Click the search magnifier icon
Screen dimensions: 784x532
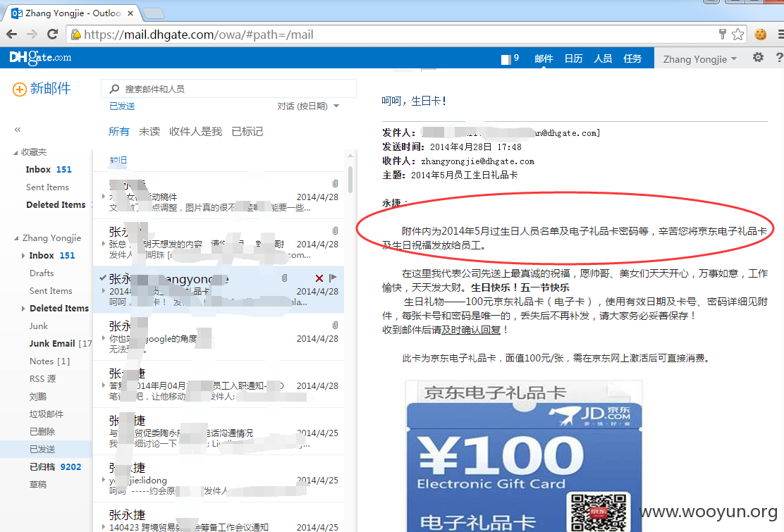click(x=114, y=89)
